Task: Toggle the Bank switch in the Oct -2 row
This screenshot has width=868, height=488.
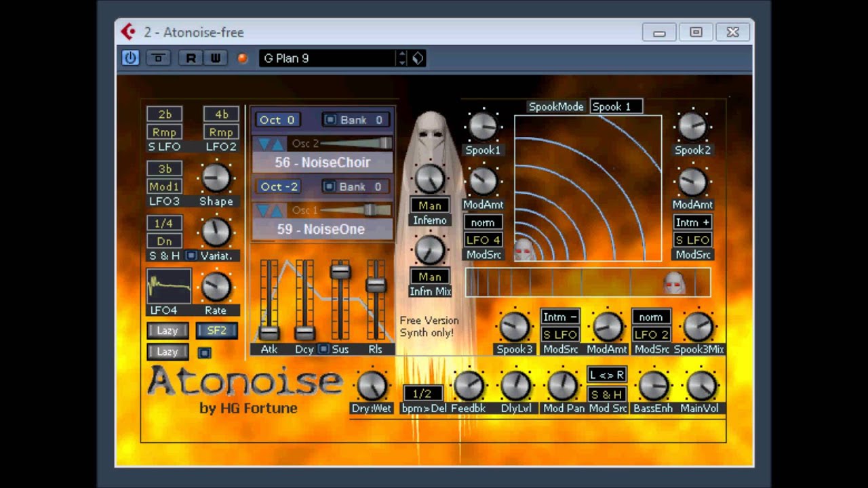Action: pos(330,186)
